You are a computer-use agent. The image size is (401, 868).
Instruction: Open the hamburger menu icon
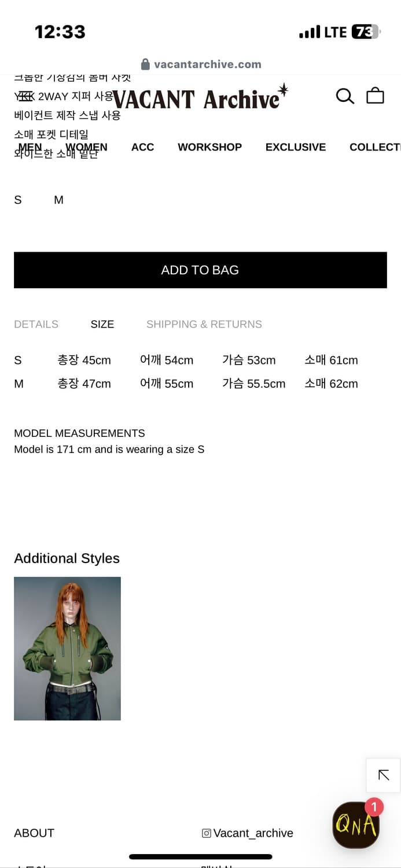(x=25, y=96)
